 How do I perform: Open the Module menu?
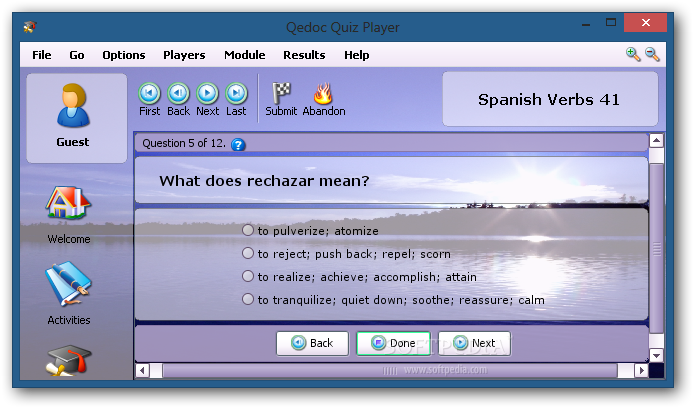(245, 55)
